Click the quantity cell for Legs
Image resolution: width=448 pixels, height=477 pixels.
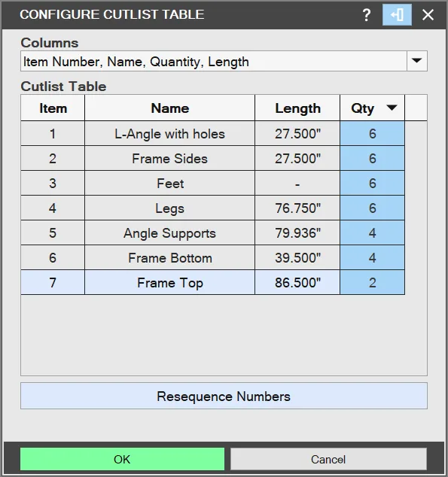(372, 208)
